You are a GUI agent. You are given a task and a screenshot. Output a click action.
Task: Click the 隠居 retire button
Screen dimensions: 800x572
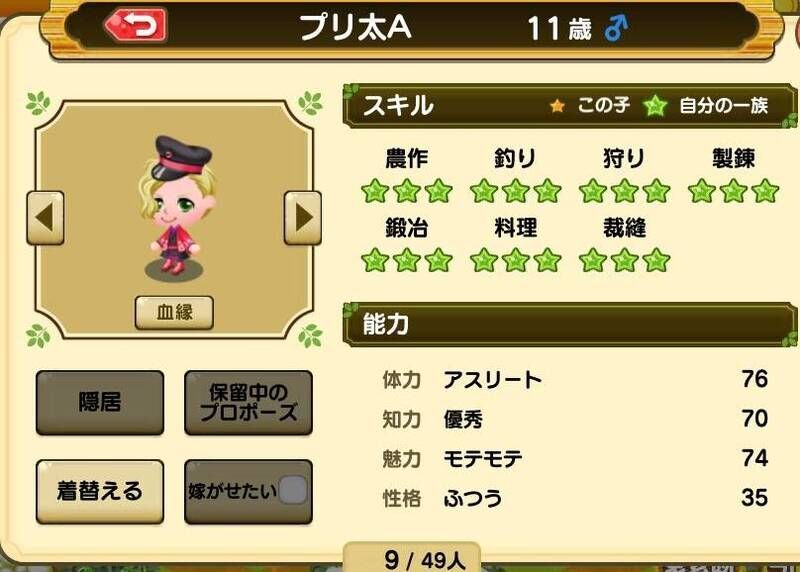100,403
